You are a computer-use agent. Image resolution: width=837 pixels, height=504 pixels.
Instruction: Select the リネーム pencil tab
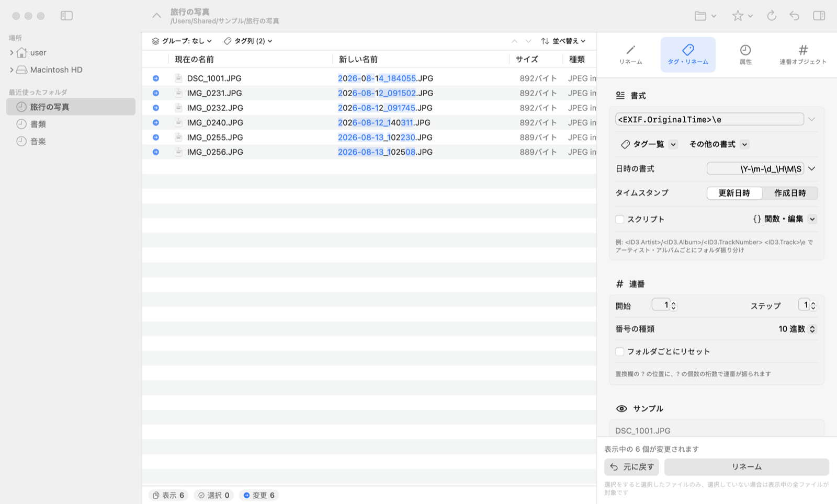(631, 54)
